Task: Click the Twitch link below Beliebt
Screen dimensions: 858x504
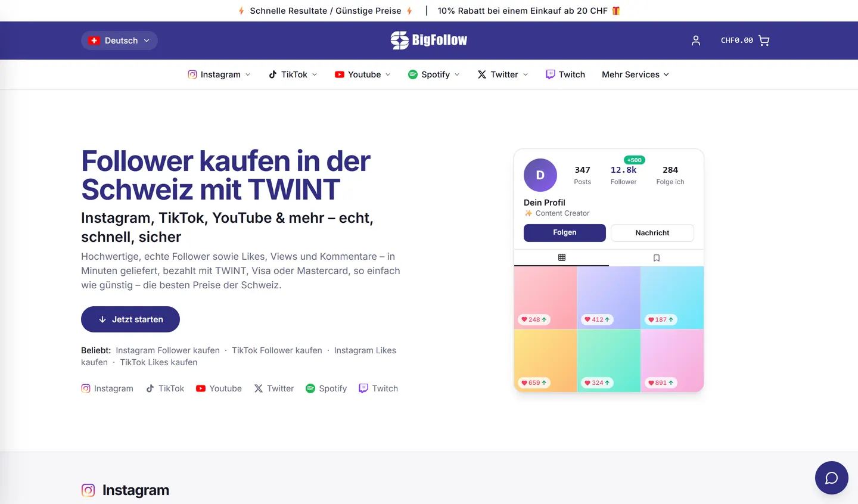Action: tap(378, 388)
